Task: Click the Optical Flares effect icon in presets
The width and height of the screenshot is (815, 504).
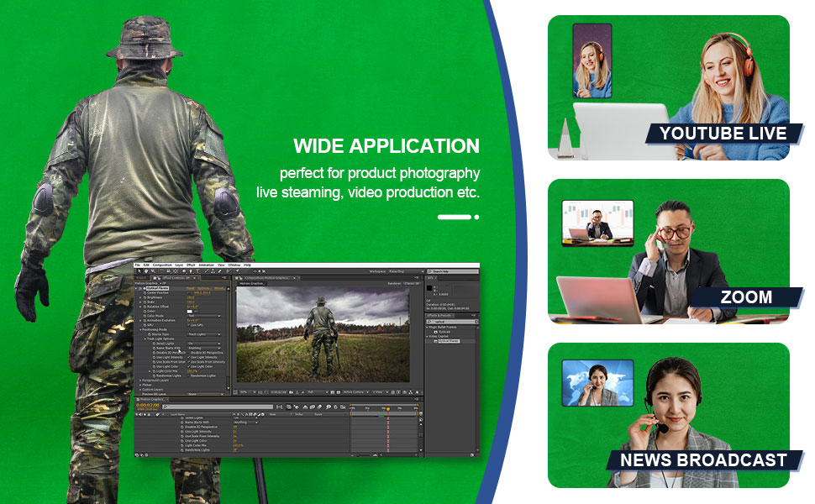Action: [436, 341]
